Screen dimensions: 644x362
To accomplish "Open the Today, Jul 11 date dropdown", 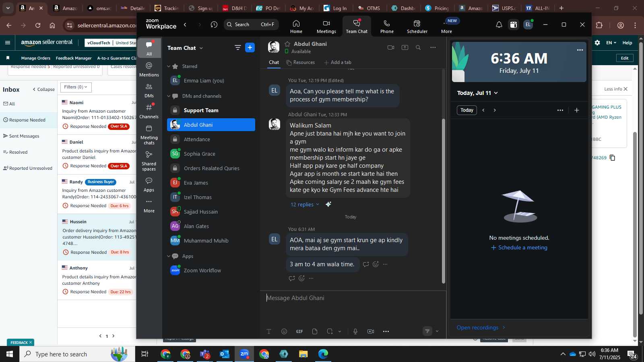I will tap(477, 93).
